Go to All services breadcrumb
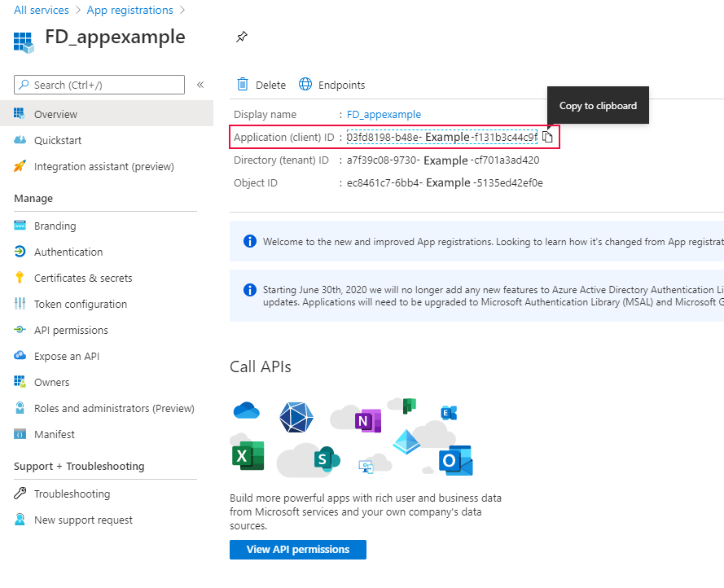This screenshot has height=588, width=724. pyautogui.click(x=42, y=10)
